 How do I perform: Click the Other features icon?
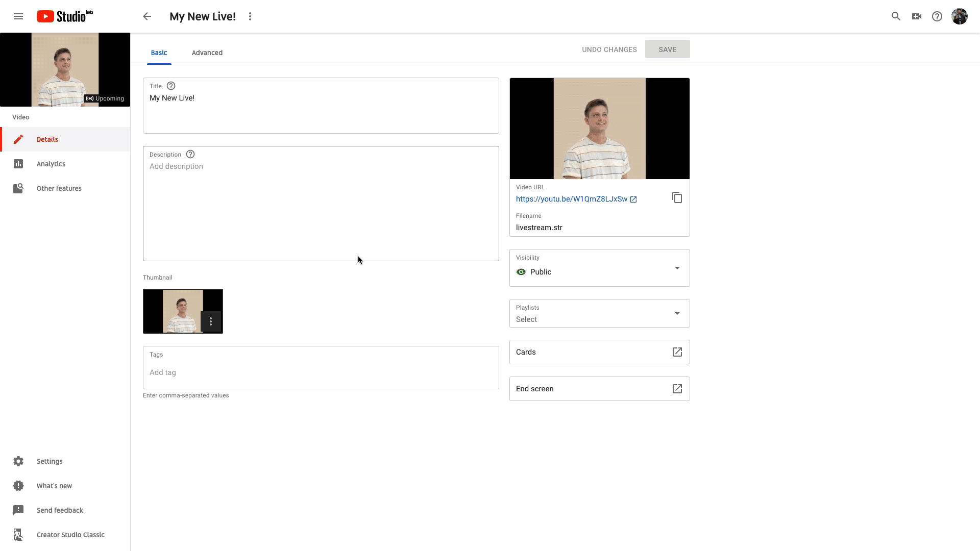click(18, 188)
